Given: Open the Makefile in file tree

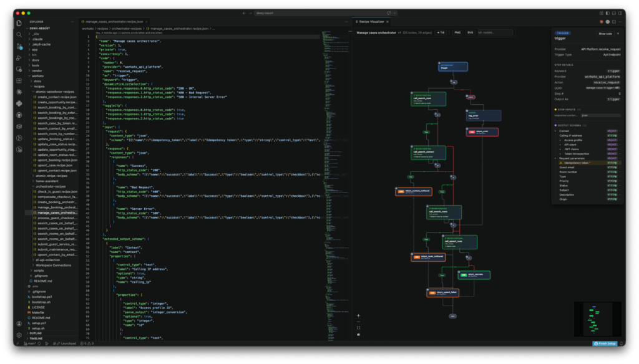Looking at the screenshot, I should click(38, 313).
